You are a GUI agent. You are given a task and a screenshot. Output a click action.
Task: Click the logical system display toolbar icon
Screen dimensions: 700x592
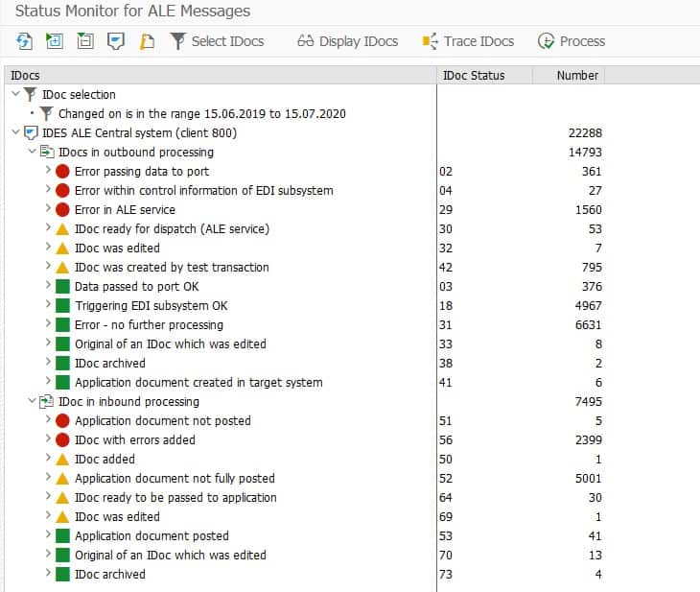[116, 41]
